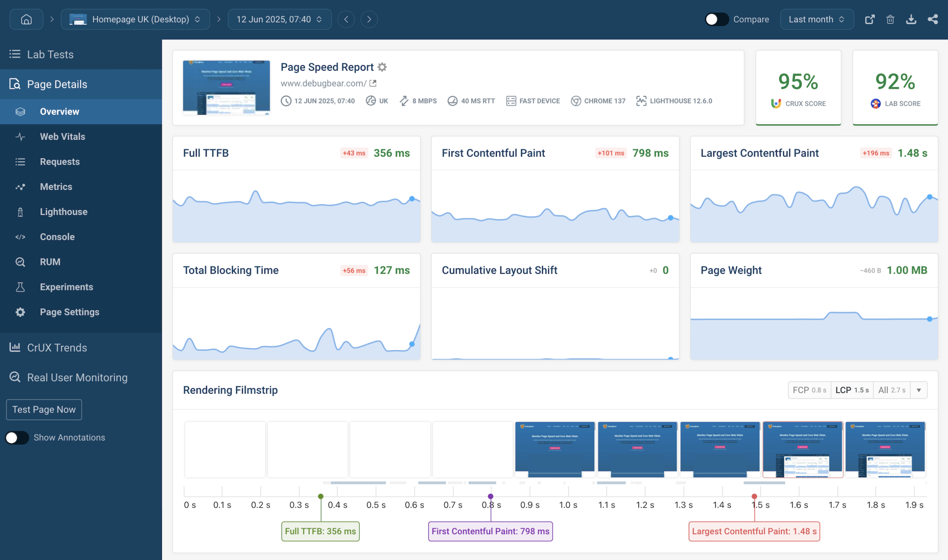Open the www.debugbear.com link
948x560 pixels.
(323, 83)
